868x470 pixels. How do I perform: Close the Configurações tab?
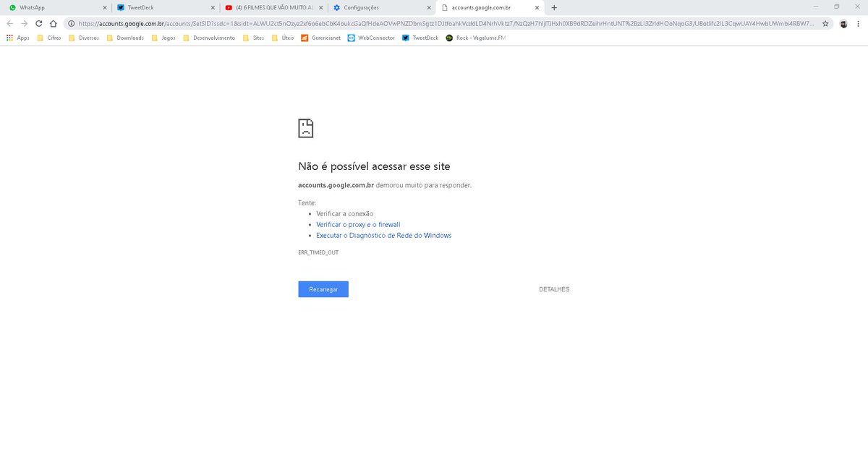pos(429,7)
